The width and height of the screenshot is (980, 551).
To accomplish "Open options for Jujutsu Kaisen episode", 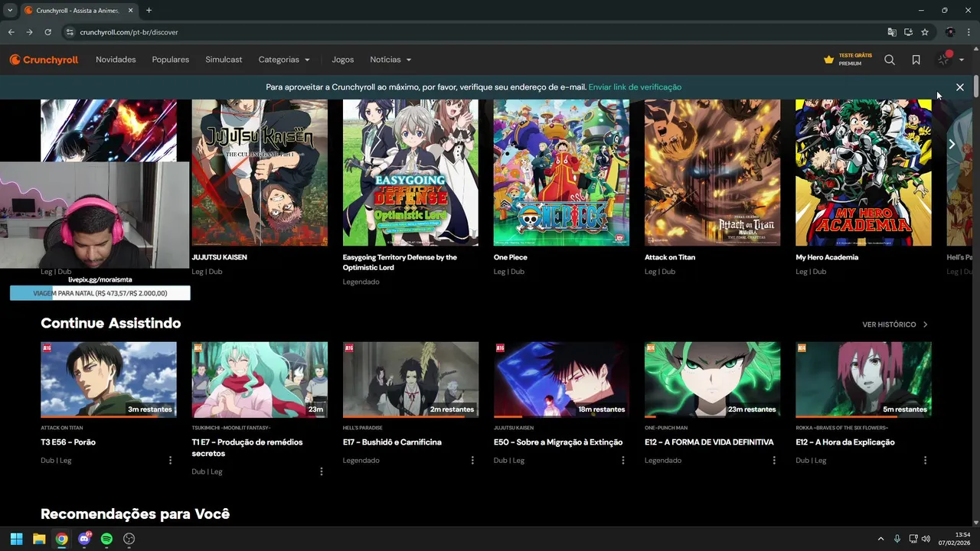I will pos(623,460).
